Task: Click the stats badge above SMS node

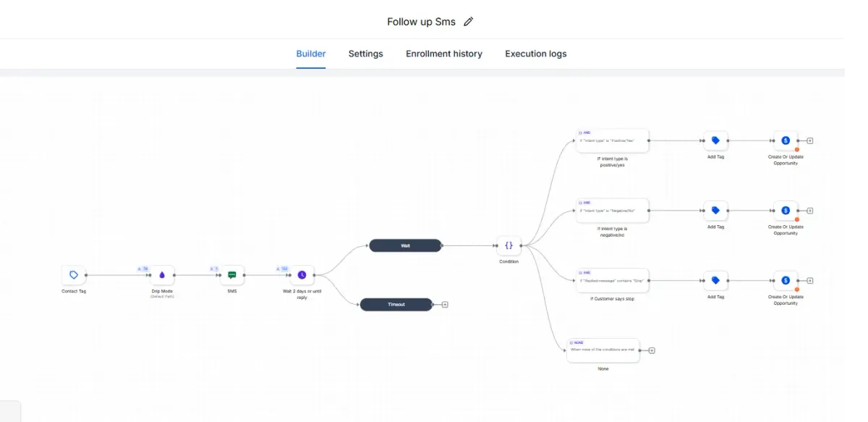Action: [x=214, y=269]
